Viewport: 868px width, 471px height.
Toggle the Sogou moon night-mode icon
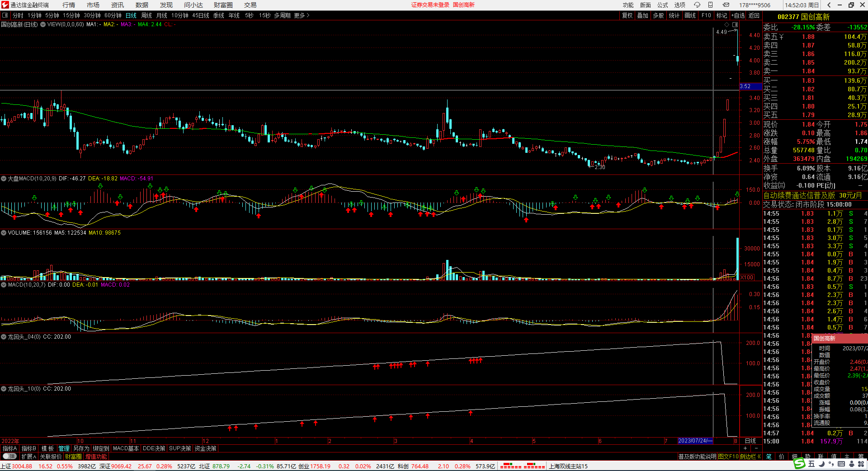coord(821,464)
